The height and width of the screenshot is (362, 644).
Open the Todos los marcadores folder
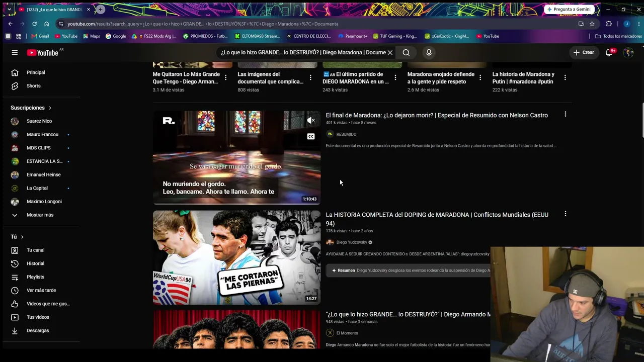[618, 36]
